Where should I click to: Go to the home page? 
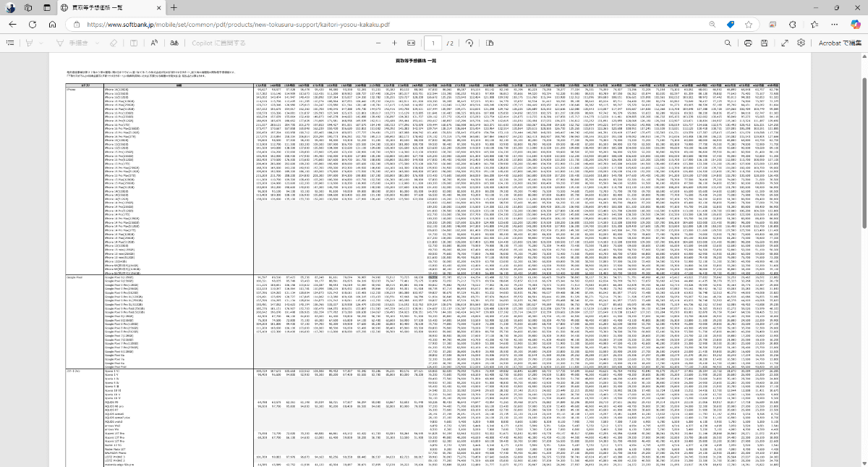53,24
